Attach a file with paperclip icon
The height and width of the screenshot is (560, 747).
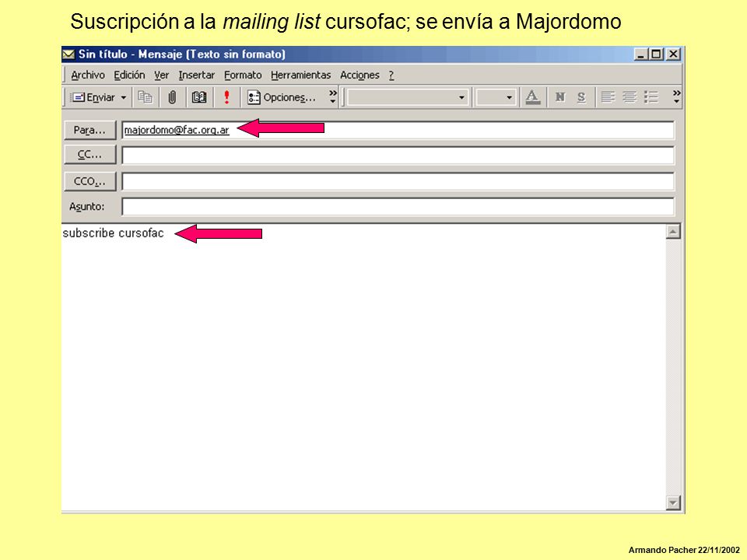pos(172,98)
